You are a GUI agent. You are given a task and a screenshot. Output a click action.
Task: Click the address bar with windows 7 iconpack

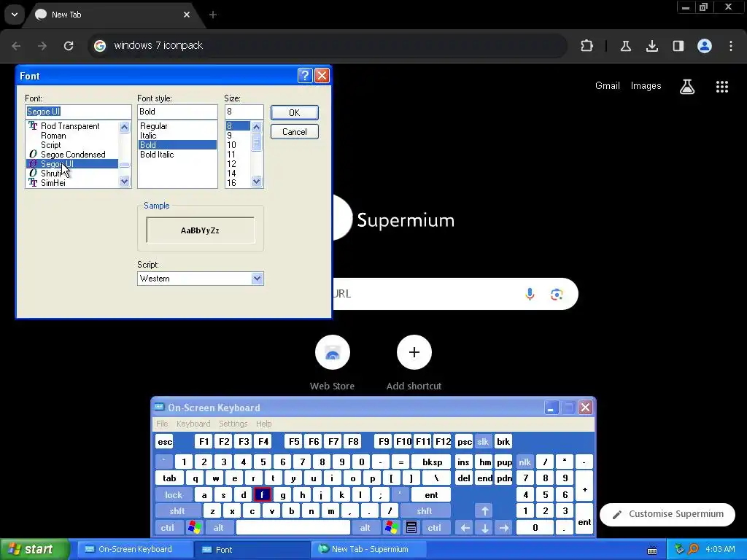[x=328, y=46]
